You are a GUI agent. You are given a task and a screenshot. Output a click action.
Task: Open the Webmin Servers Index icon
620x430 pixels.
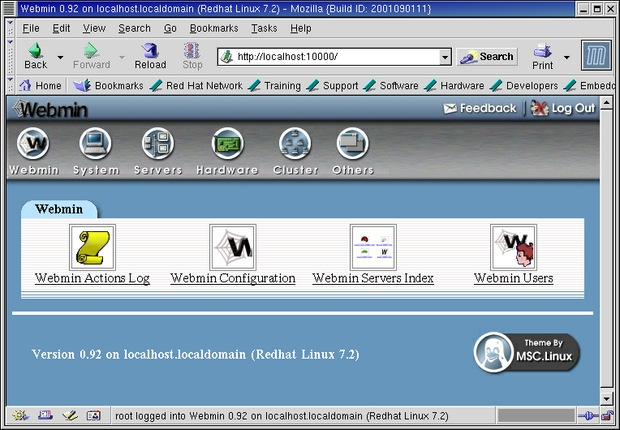click(x=372, y=247)
